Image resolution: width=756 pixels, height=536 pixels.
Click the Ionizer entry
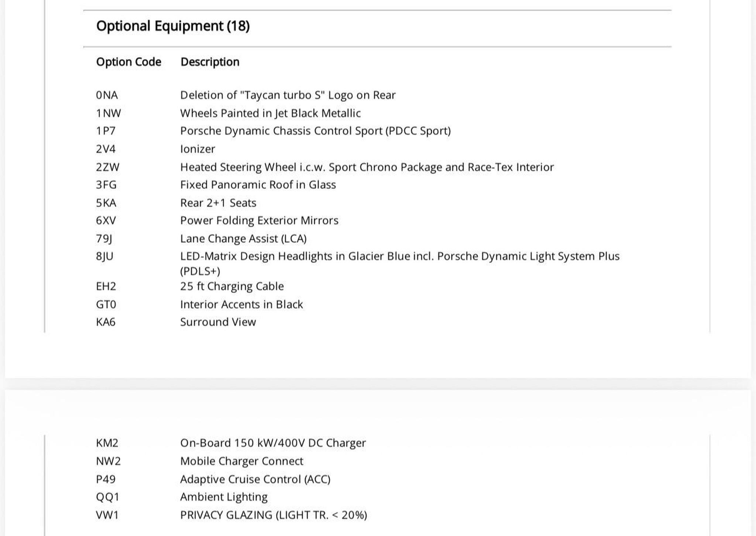pos(197,149)
